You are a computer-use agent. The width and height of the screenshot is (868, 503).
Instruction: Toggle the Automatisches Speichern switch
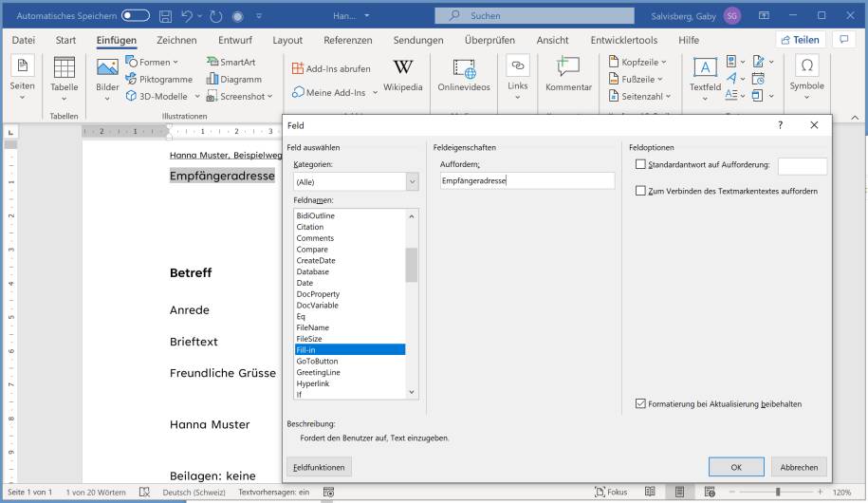click(x=135, y=15)
